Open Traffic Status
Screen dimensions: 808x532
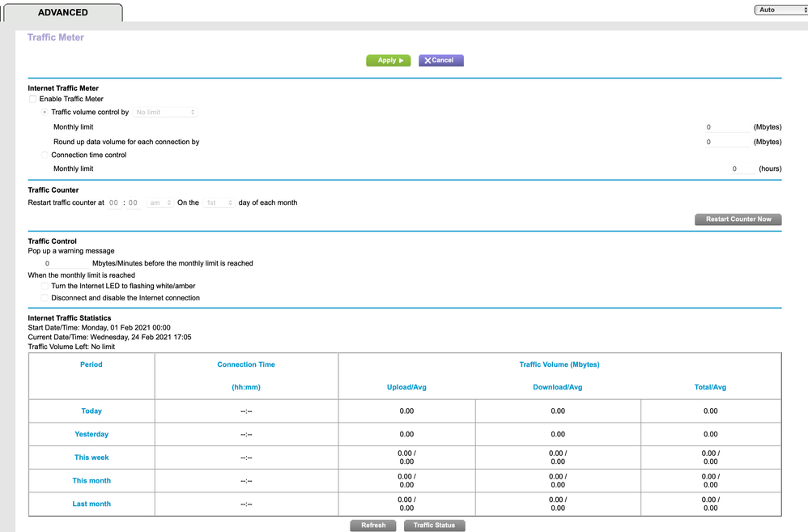(x=434, y=525)
